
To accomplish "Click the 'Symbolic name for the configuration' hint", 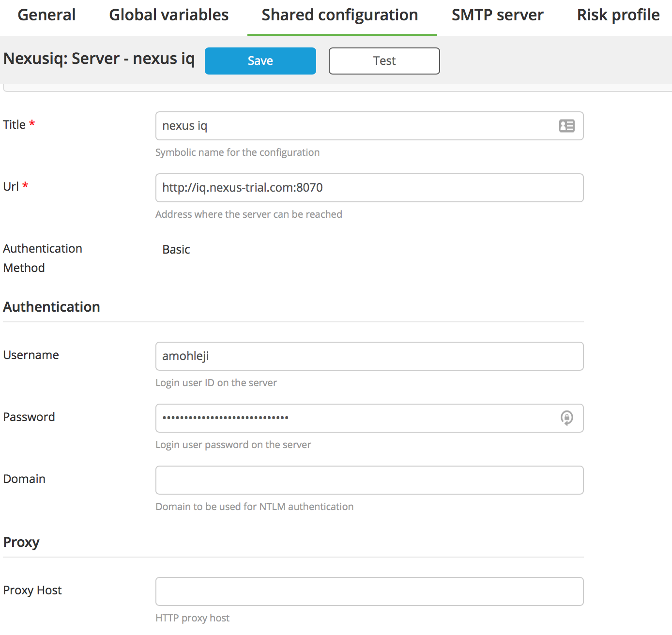I will click(x=237, y=152).
